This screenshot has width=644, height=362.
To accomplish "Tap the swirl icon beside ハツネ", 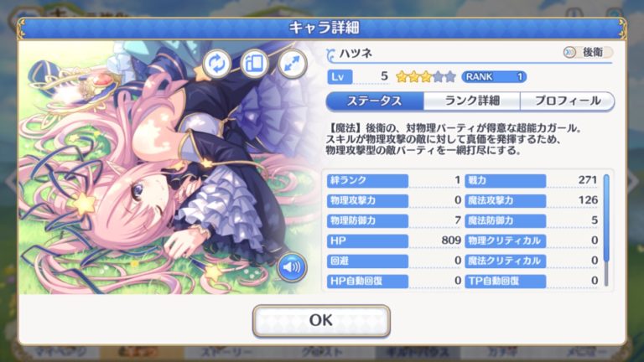I will click(330, 54).
